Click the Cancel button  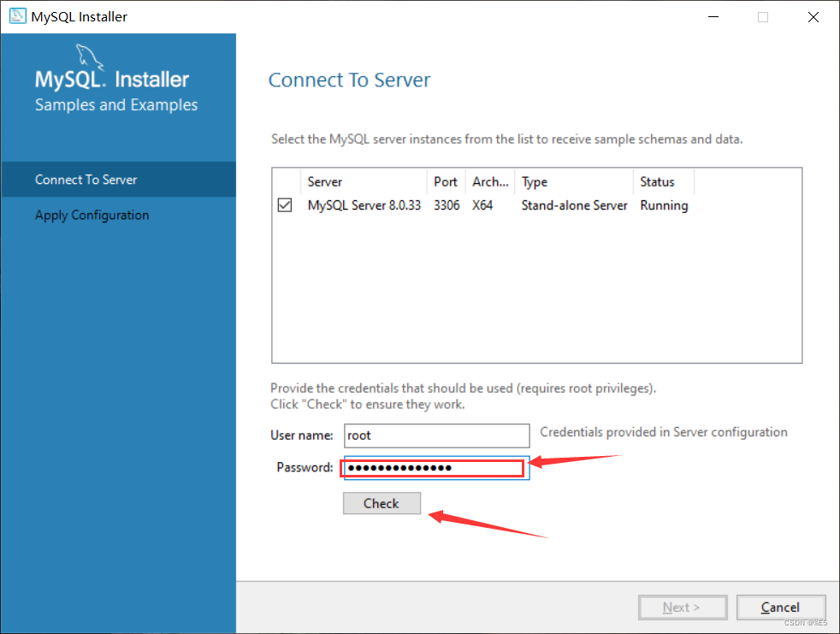pos(780,607)
